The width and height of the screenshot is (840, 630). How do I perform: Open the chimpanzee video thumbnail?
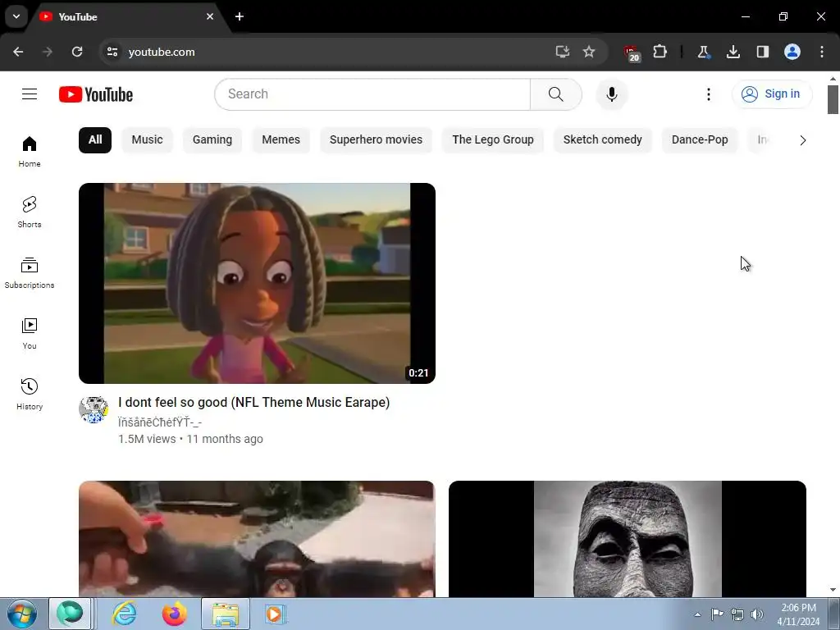(257, 539)
